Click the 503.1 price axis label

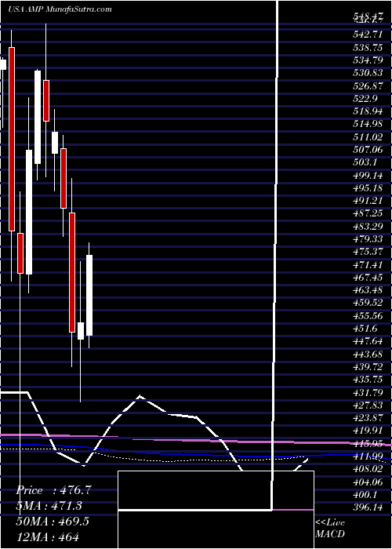tap(366, 163)
